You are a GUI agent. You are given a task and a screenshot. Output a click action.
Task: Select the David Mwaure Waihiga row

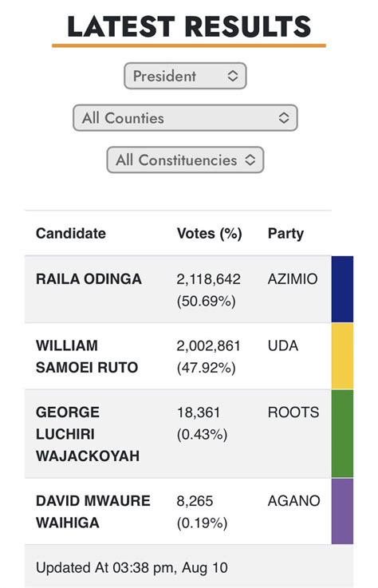pyautogui.click(x=178, y=511)
